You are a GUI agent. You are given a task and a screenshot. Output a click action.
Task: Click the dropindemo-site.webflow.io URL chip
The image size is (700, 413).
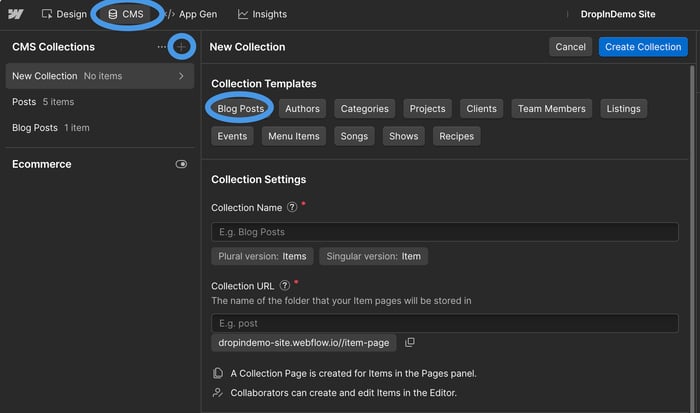304,343
